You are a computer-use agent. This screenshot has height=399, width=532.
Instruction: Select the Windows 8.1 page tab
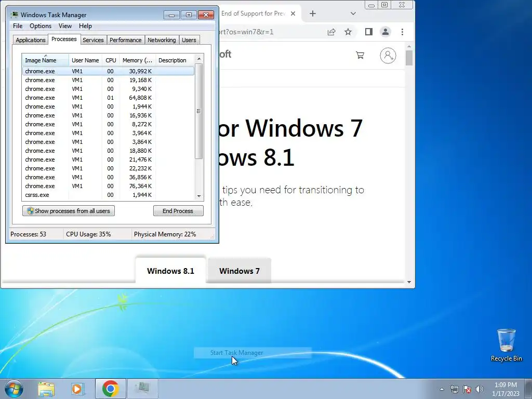point(170,271)
